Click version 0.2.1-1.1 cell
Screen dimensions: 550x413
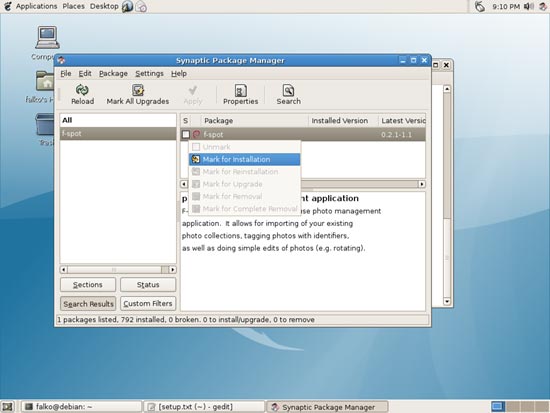(x=396, y=134)
